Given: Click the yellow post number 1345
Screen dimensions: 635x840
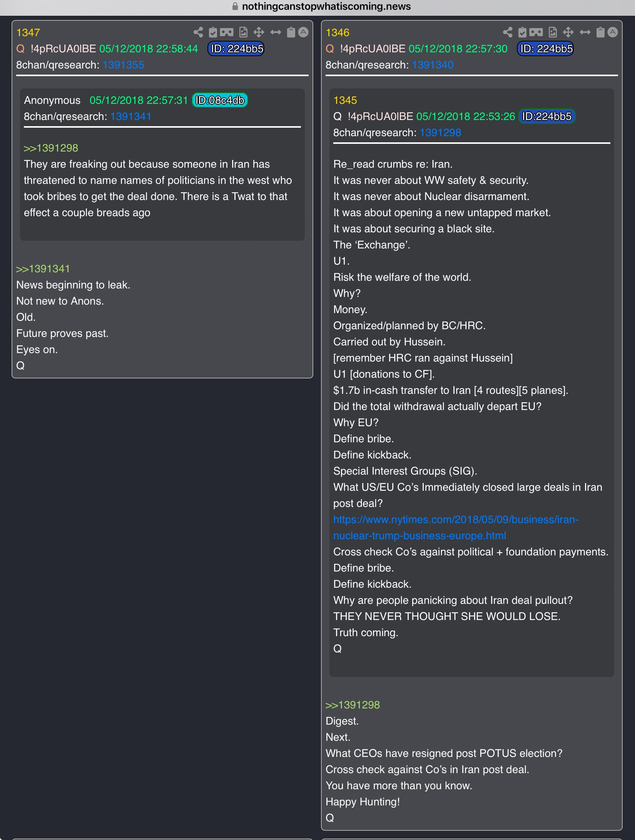Looking at the screenshot, I should tap(345, 100).
